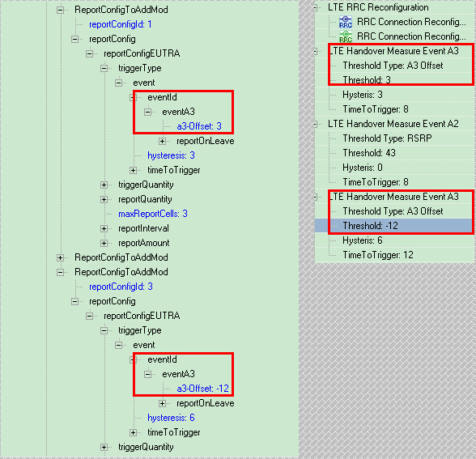This screenshot has height=459, width=476.
Task: Select the LTE Handover Measure Event A2 item
Action: pos(393,124)
